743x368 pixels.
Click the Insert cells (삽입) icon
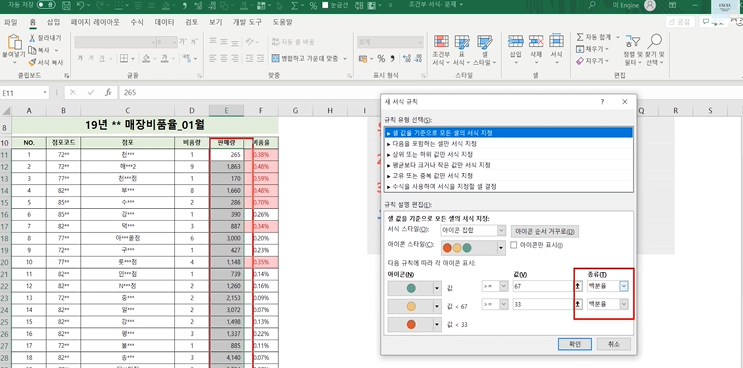point(516,41)
